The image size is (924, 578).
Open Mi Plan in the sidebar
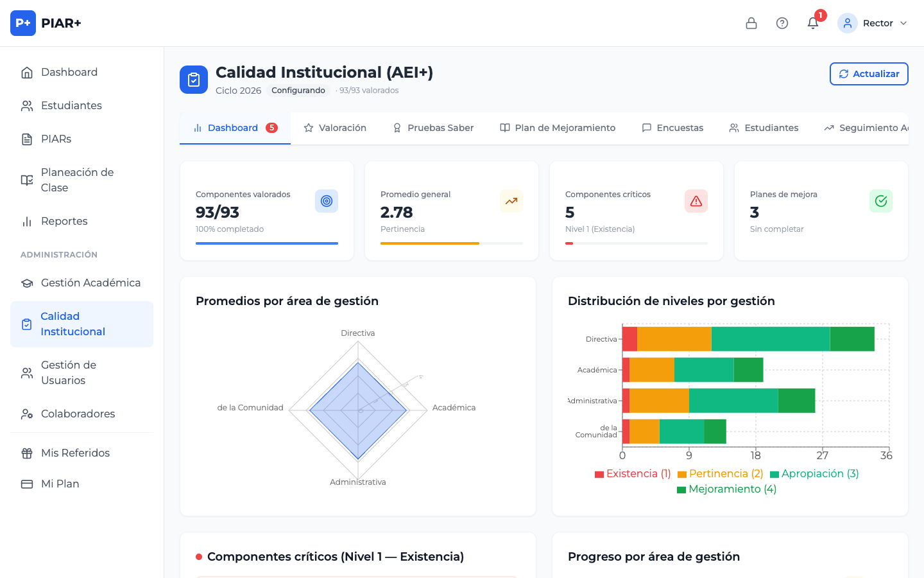point(82,484)
